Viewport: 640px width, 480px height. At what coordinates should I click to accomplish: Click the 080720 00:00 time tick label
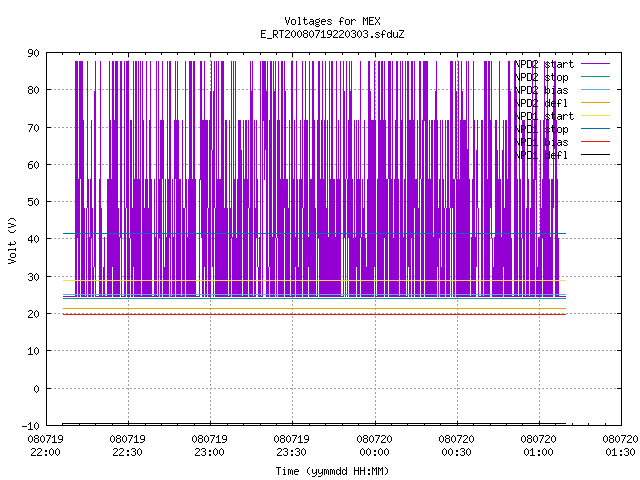pyautogui.click(x=374, y=446)
